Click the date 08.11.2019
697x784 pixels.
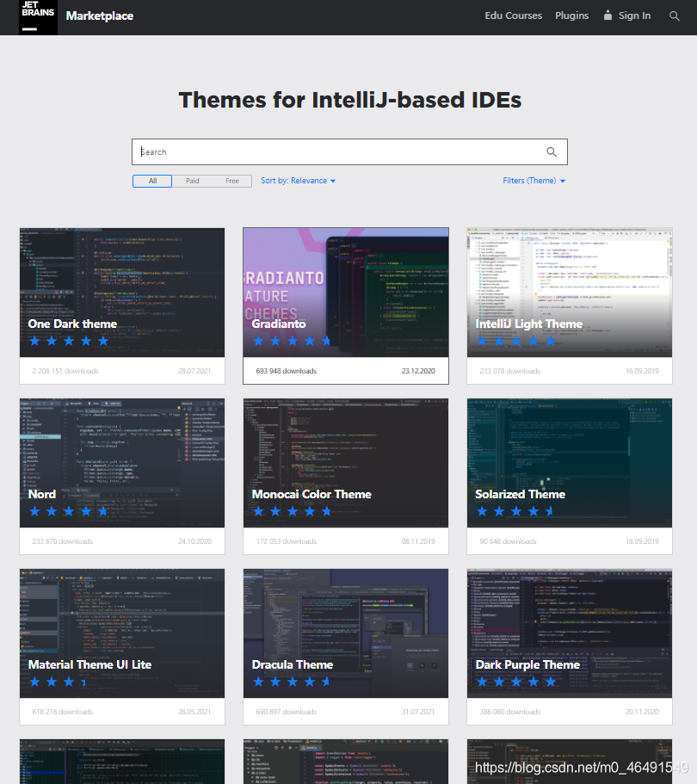(418, 541)
